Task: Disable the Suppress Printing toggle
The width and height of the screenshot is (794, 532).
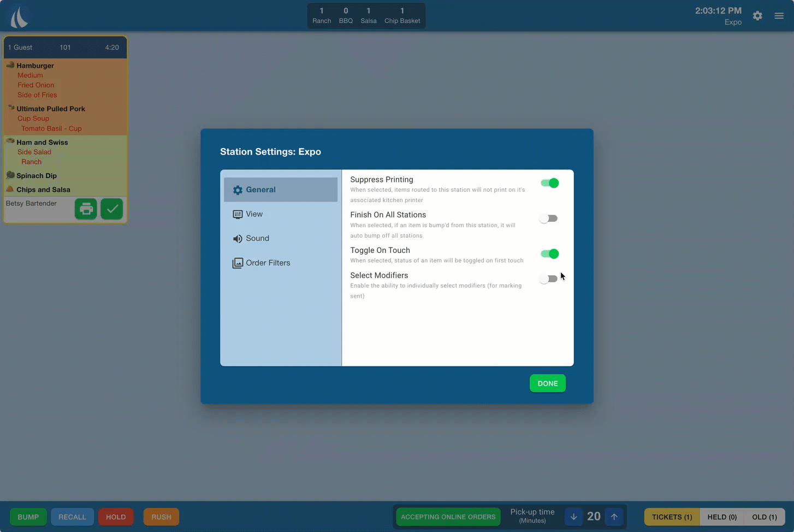Action: point(549,184)
